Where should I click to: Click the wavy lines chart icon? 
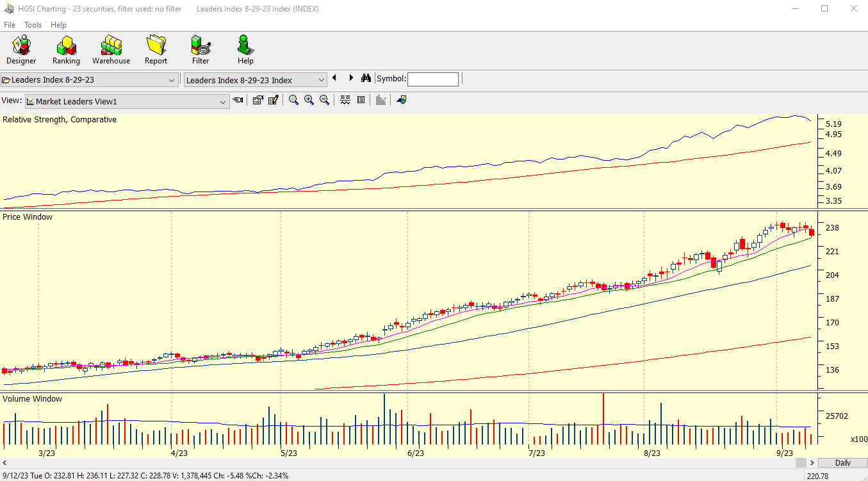pos(345,100)
